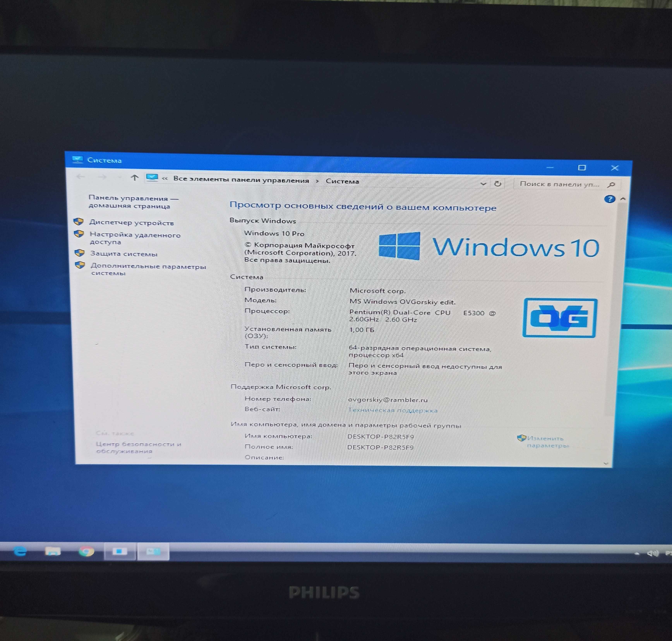
Task: Go back with the Back arrow
Action: point(81,176)
